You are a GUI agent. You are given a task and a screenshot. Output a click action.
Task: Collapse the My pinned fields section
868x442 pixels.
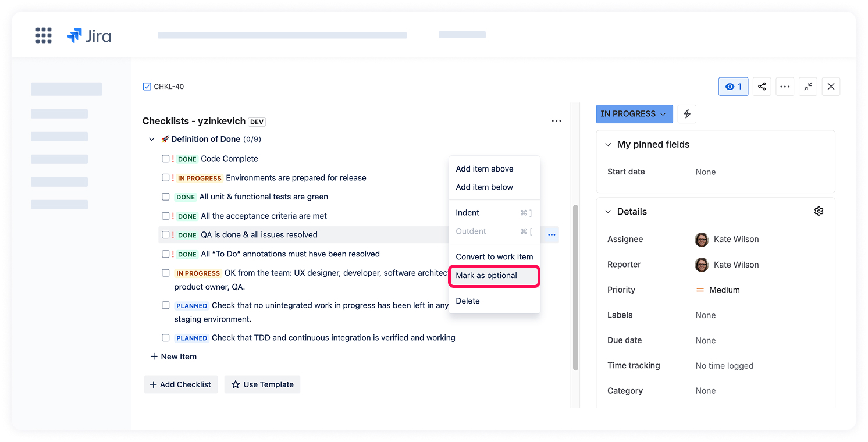[x=609, y=145]
